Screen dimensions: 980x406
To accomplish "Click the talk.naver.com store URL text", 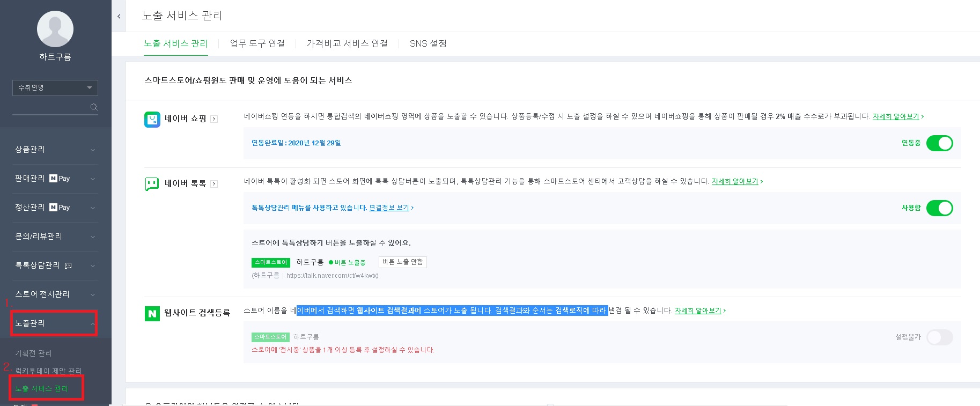I will point(333,276).
